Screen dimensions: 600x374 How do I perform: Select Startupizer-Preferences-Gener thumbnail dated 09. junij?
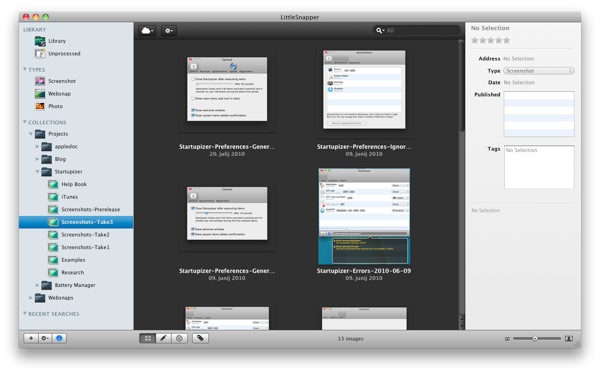[x=227, y=214]
